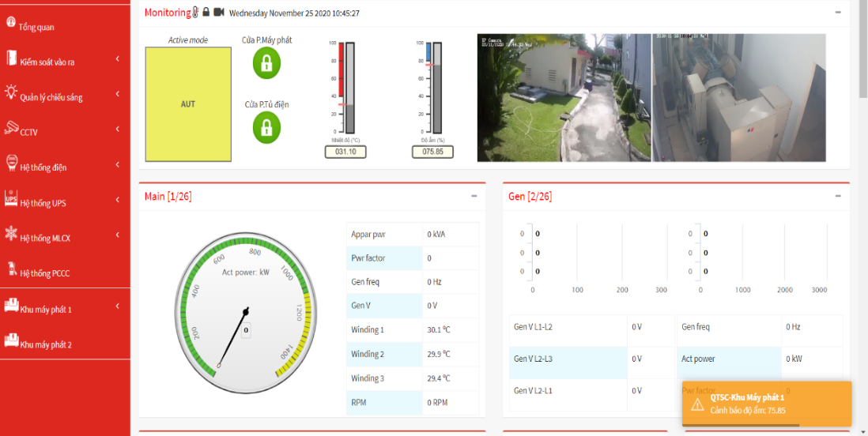Viewport: 868px width, 436px height.
Task: Expand the Quản lý chiếu sáng submenu chevron
Action: coord(118,93)
